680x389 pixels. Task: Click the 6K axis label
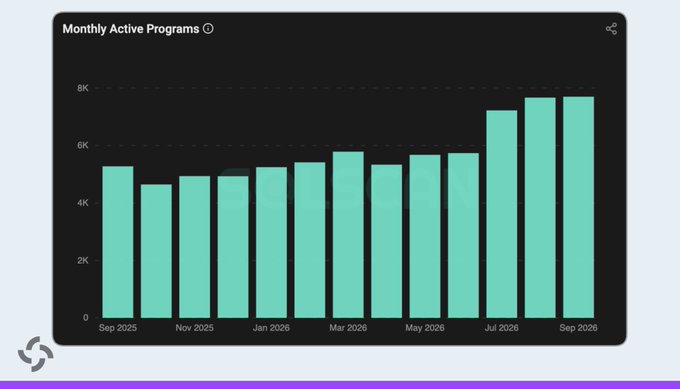[x=83, y=145]
